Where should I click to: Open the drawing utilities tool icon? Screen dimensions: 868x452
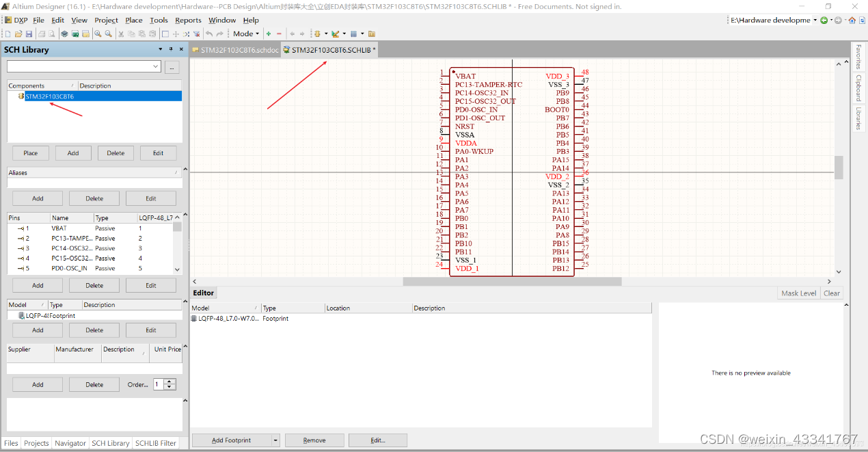[335, 34]
